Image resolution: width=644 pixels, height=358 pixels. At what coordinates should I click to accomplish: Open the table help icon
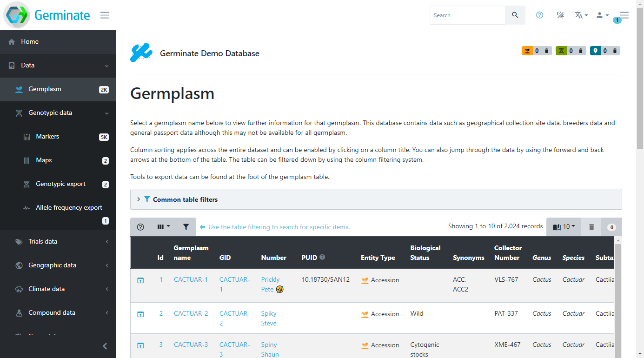click(140, 227)
